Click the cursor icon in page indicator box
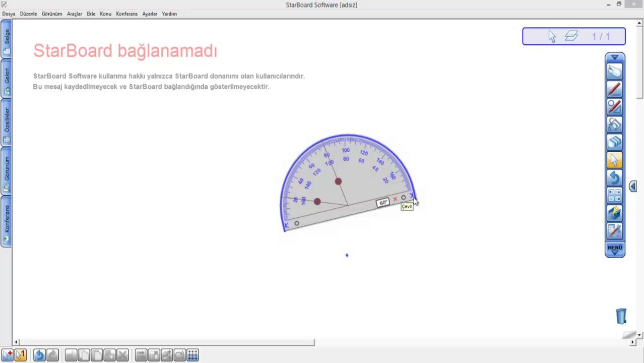644x363 pixels. pyautogui.click(x=552, y=36)
